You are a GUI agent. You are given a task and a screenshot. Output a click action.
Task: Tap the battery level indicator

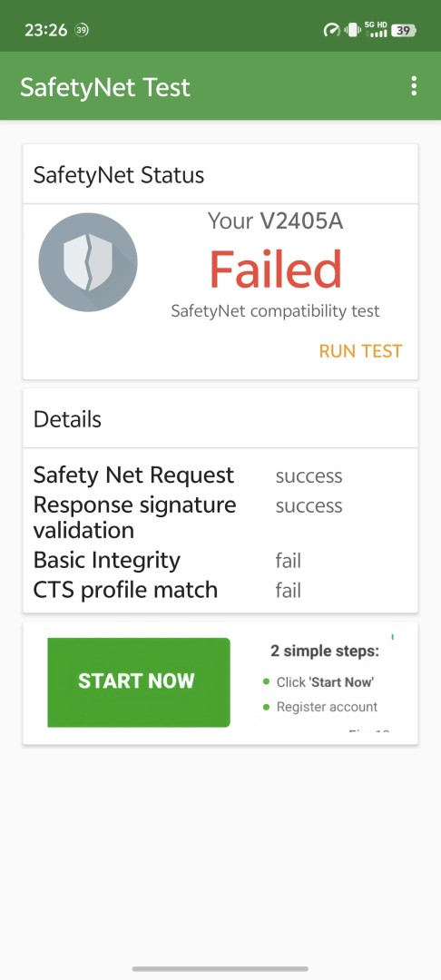pos(404,30)
